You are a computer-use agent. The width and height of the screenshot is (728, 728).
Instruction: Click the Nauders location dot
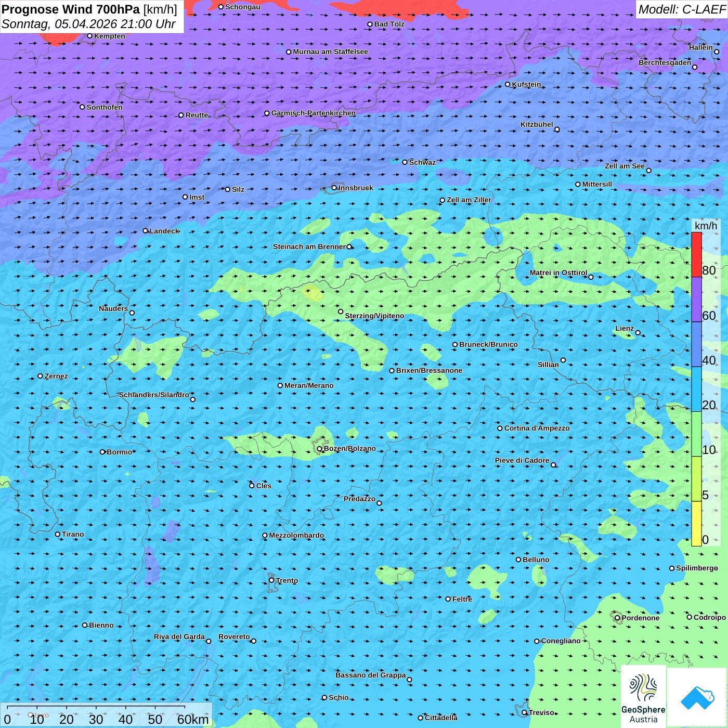pos(132,313)
